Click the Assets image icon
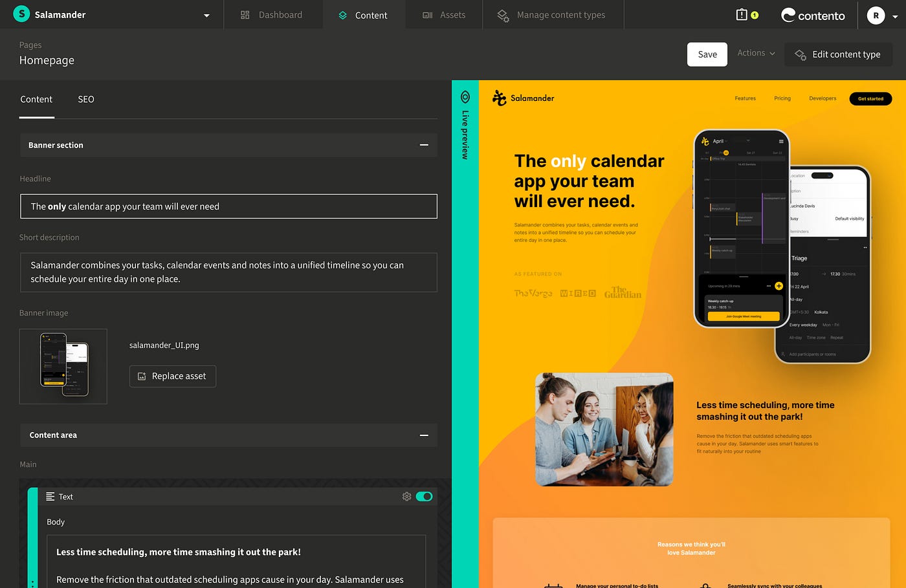Screen dimensions: 906x588 427,15
